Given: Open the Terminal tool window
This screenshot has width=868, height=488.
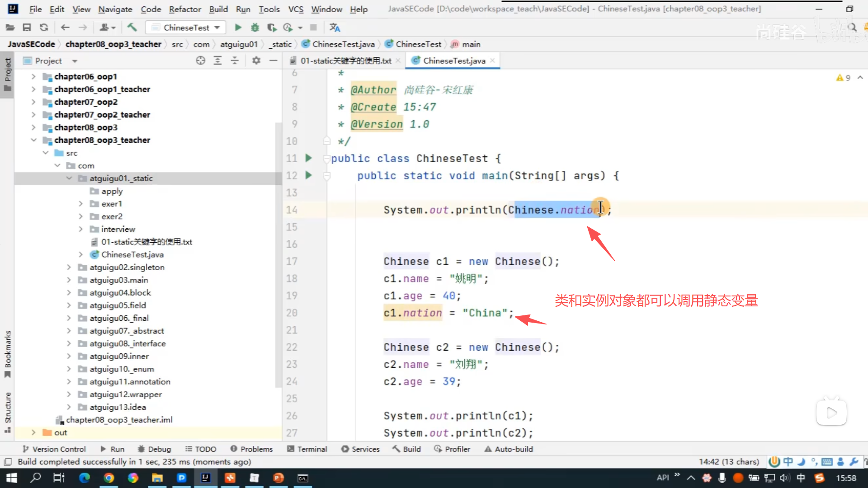Looking at the screenshot, I should [x=307, y=449].
